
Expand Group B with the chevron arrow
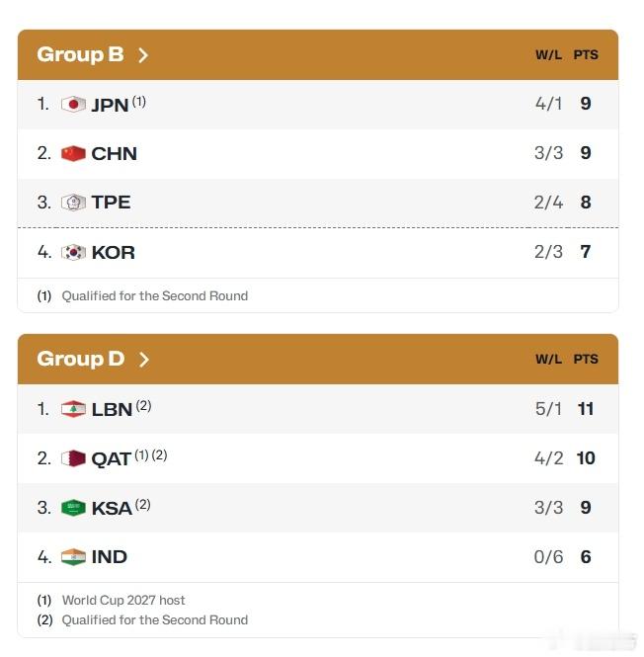pyautogui.click(x=143, y=55)
